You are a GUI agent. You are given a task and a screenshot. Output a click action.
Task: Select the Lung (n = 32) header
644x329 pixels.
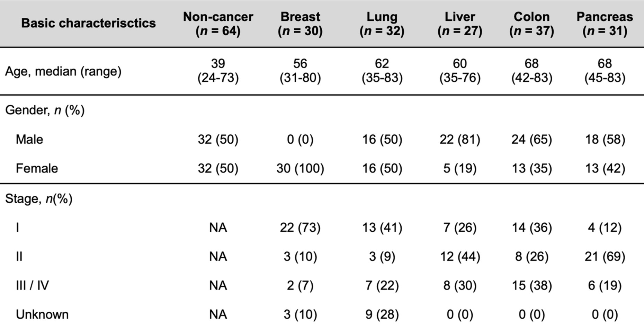[x=382, y=24]
